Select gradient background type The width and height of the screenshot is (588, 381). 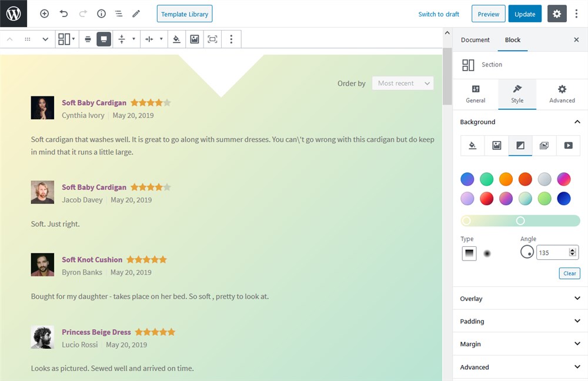click(x=520, y=145)
